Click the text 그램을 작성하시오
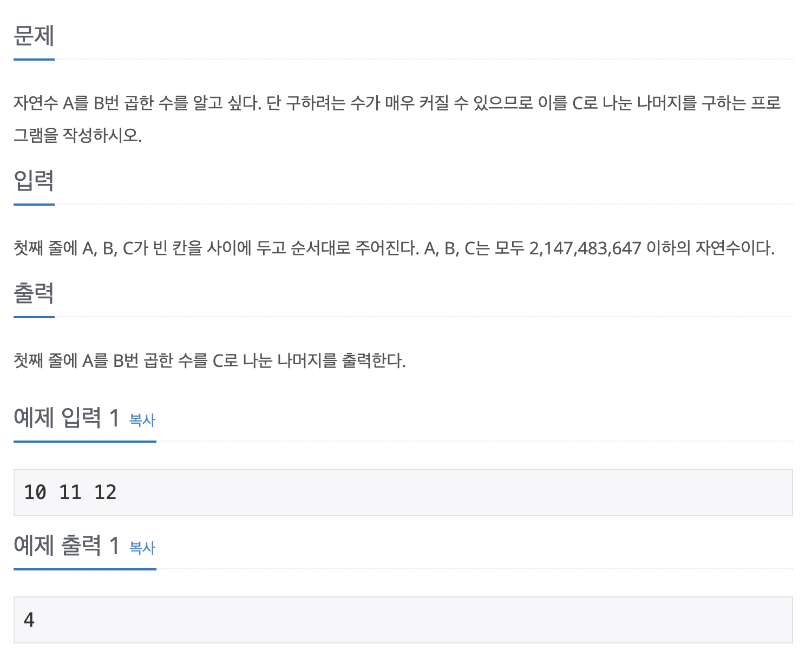The image size is (812, 670). (x=77, y=135)
